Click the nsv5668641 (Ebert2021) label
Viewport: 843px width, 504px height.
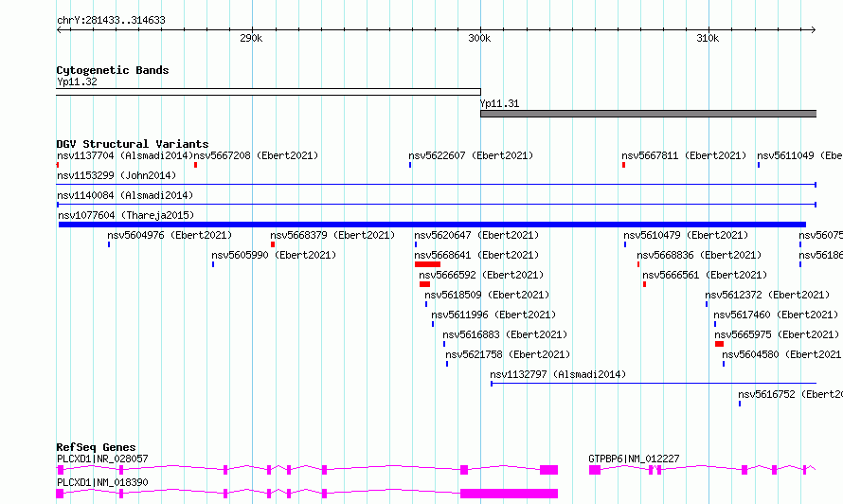coord(476,256)
